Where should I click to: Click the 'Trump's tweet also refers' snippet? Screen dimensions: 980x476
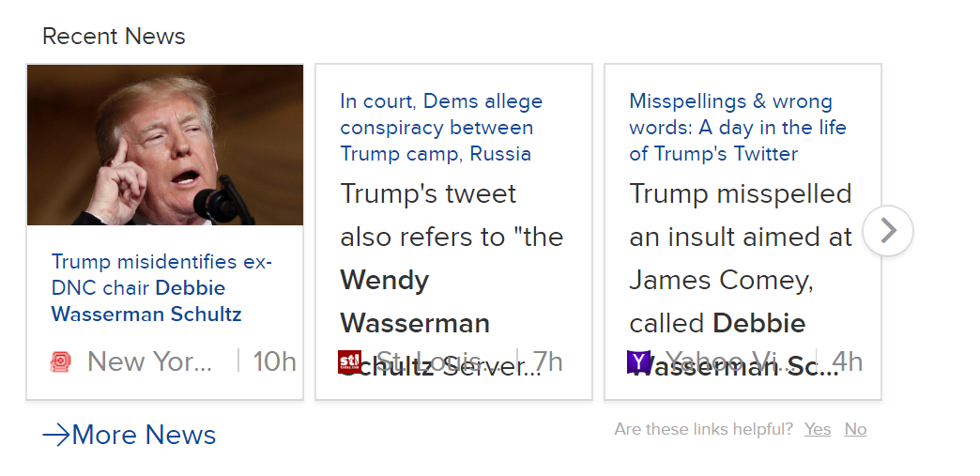pyautogui.click(x=451, y=258)
